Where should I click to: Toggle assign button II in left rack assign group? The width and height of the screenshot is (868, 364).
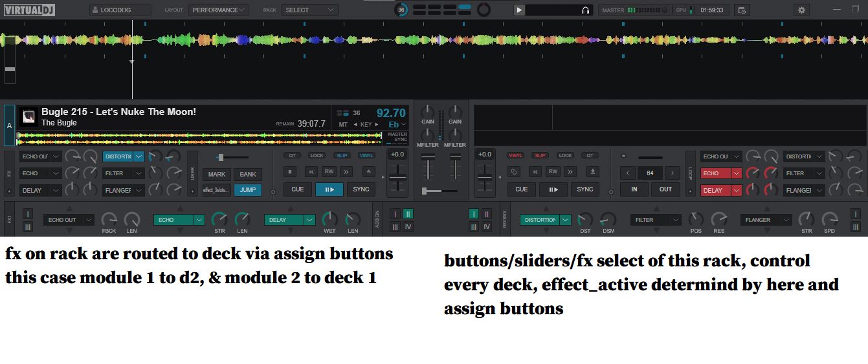tap(408, 214)
